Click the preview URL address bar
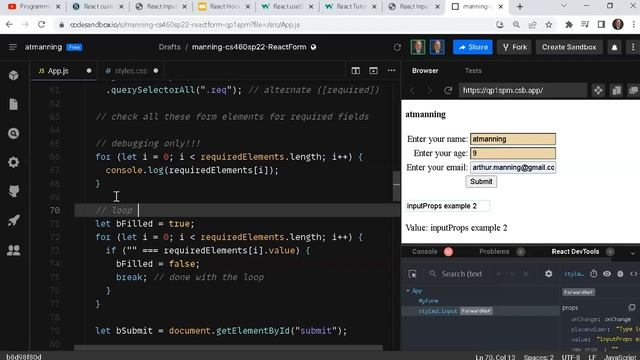The height and width of the screenshot is (360, 640). 522,91
